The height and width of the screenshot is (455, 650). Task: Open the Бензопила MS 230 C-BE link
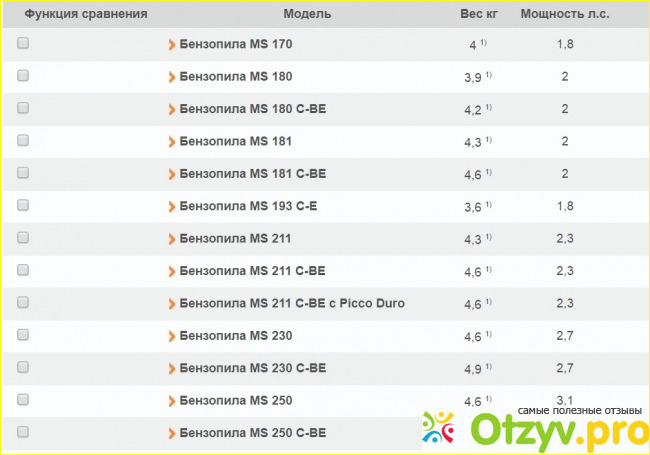[x=252, y=368]
